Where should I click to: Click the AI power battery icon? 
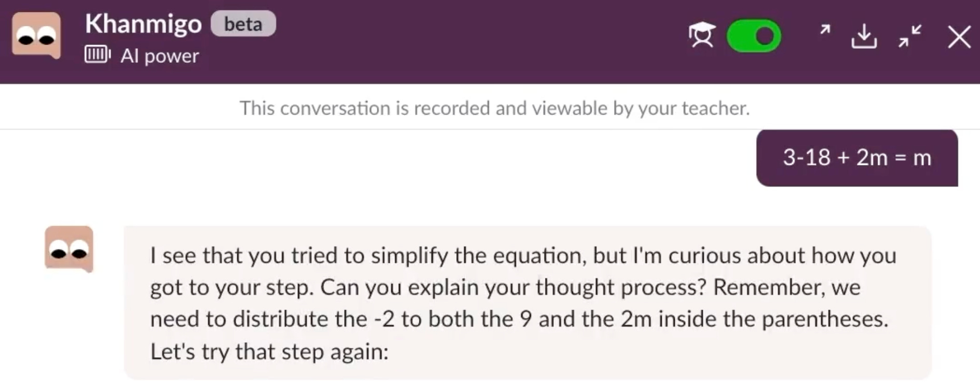(x=98, y=54)
